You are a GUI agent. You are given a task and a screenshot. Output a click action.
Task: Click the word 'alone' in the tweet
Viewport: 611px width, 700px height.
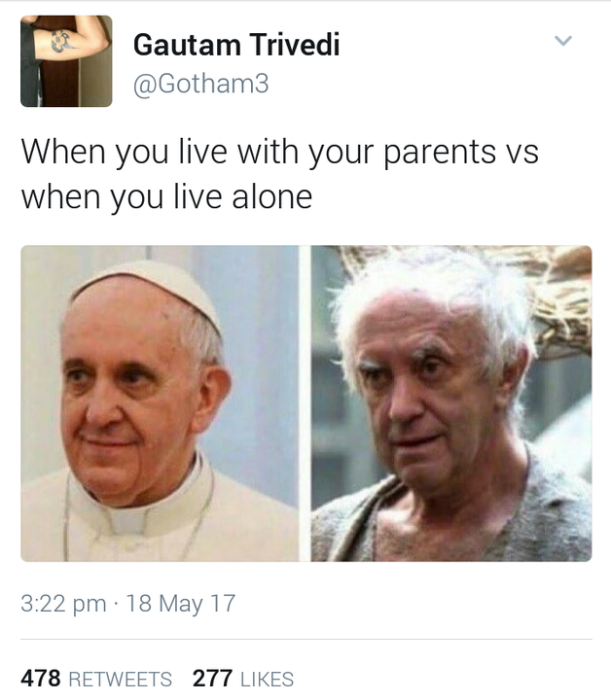click(x=272, y=196)
